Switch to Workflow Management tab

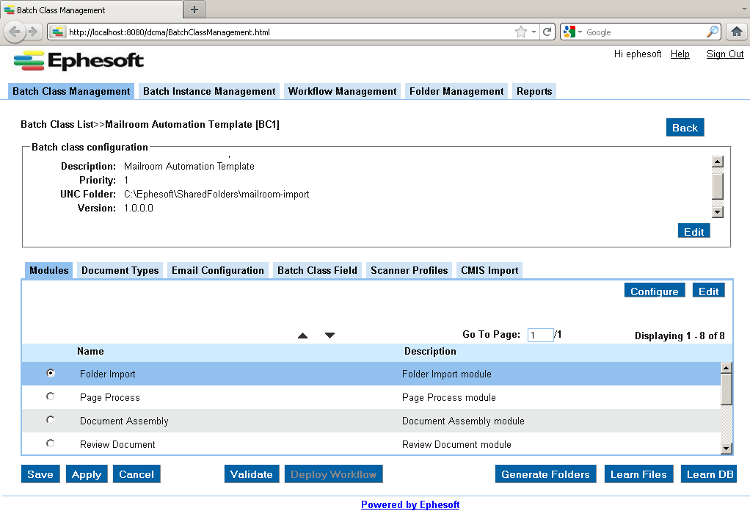pos(342,91)
